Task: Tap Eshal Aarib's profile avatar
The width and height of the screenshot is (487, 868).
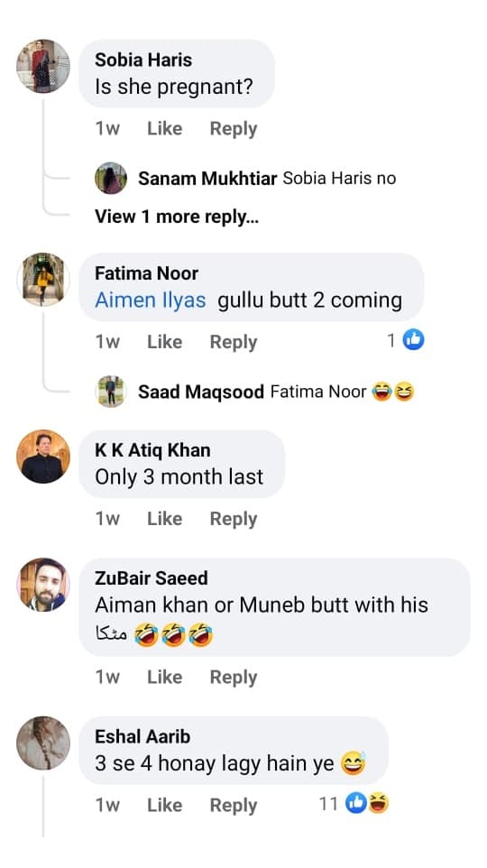Action: [43, 743]
